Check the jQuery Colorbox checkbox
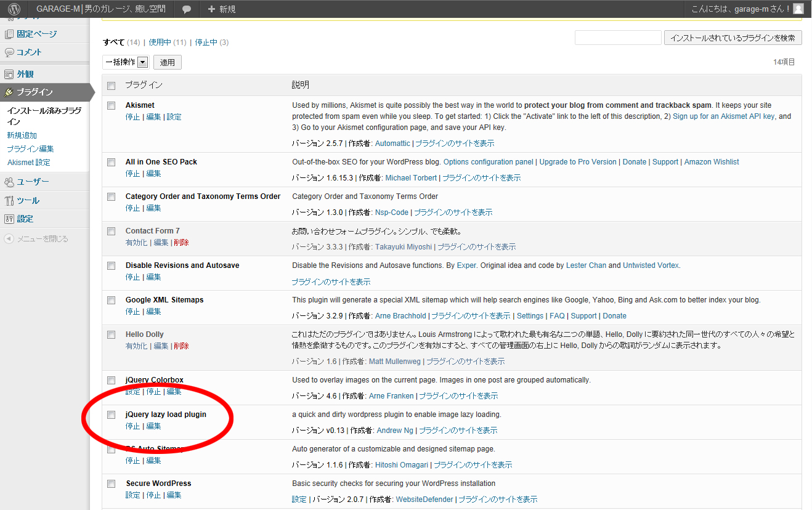 pos(112,381)
